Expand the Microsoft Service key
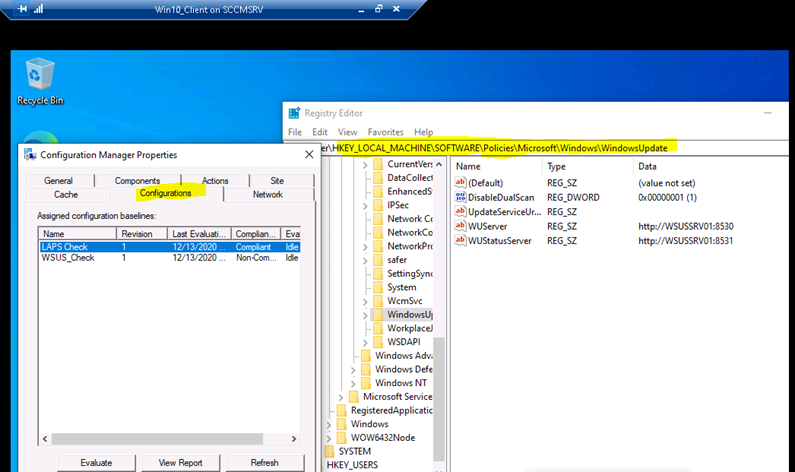795x472 pixels. [x=341, y=397]
